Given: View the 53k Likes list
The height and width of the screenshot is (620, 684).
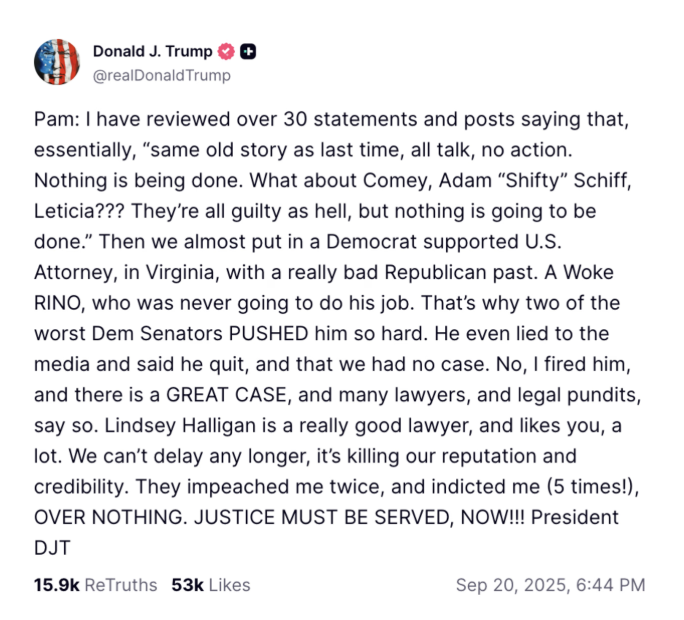Looking at the screenshot, I should point(211,584).
